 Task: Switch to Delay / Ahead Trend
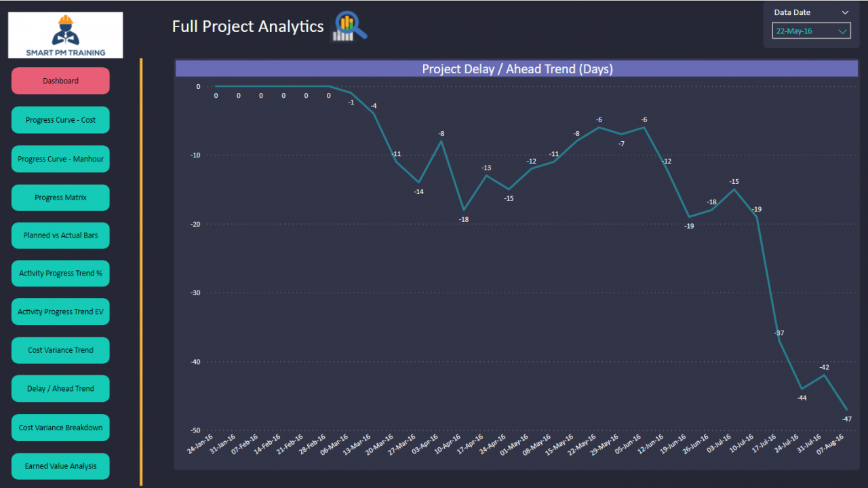[60, 389]
